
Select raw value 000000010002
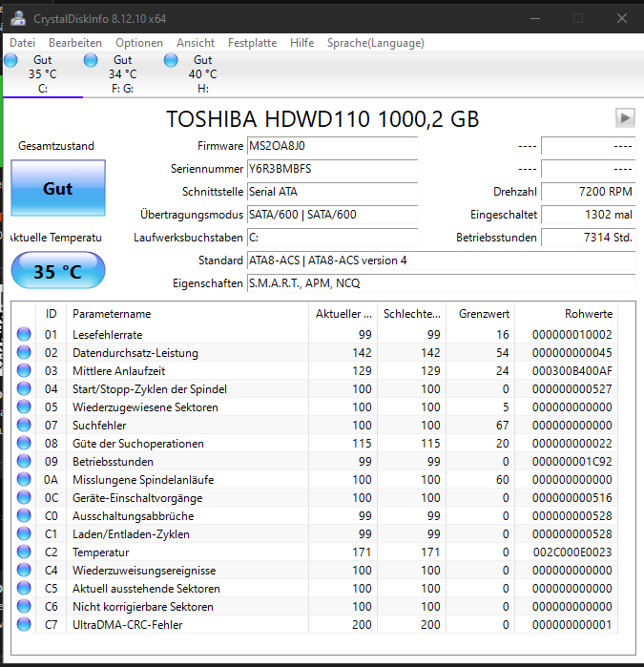pos(572,335)
